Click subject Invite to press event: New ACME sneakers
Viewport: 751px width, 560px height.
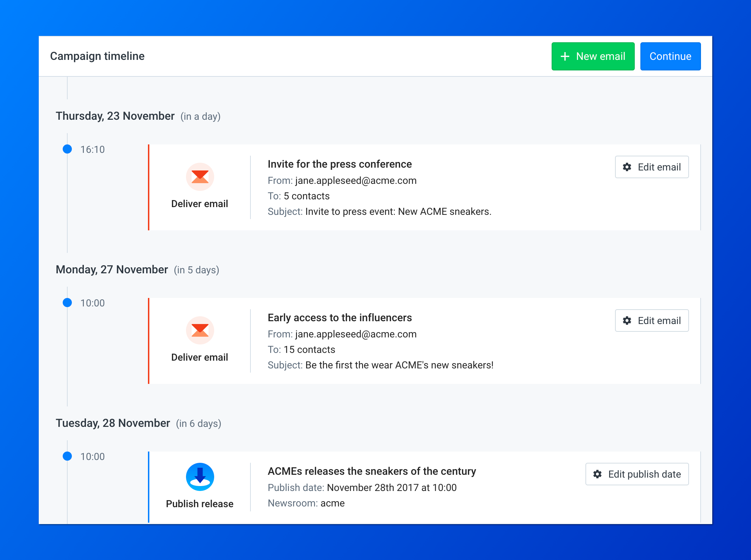(398, 211)
